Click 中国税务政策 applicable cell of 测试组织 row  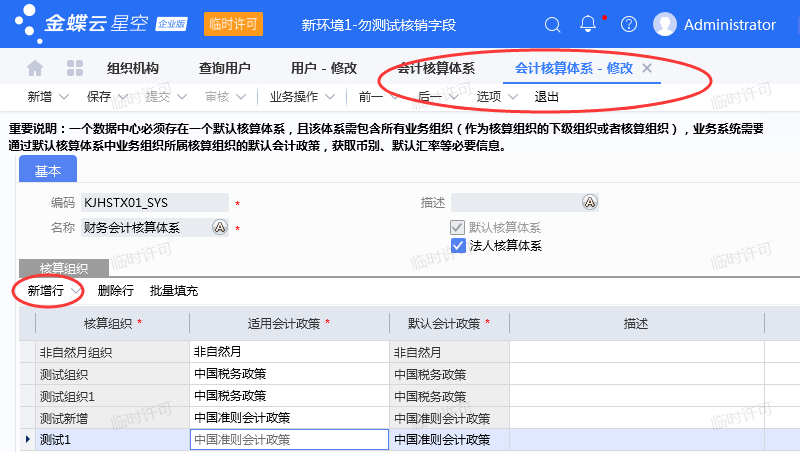coord(289,374)
